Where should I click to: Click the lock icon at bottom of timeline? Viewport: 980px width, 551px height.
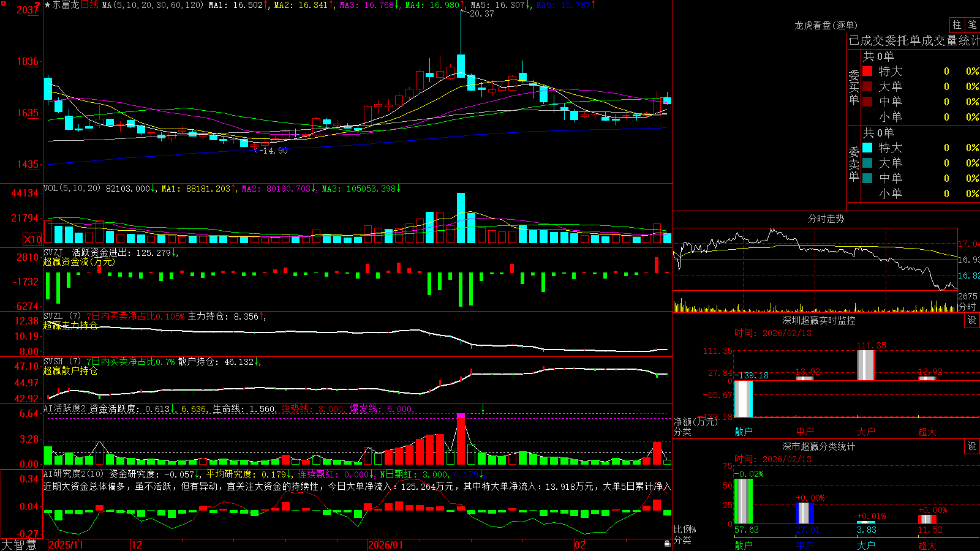click(668, 544)
